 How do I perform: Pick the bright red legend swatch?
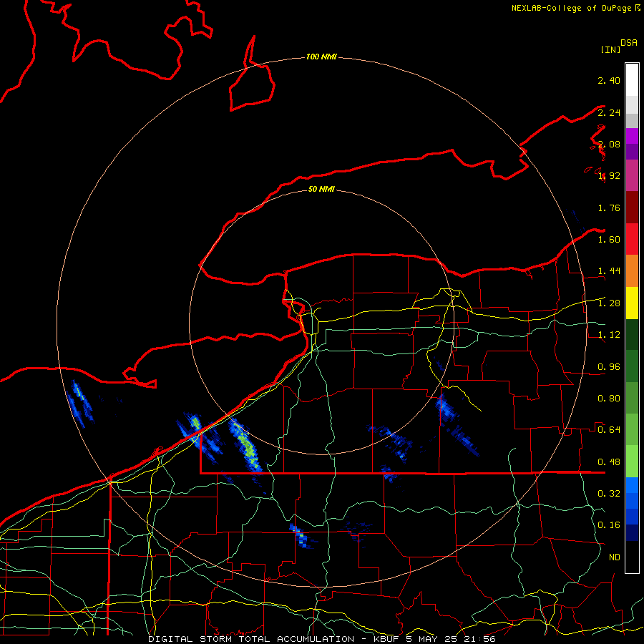(x=632, y=239)
